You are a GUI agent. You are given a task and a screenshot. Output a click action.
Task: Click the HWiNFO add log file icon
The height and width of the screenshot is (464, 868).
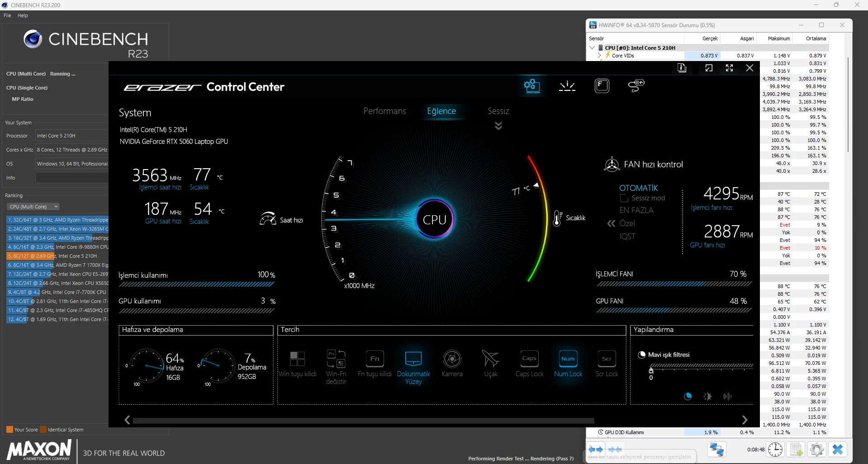tap(796, 450)
